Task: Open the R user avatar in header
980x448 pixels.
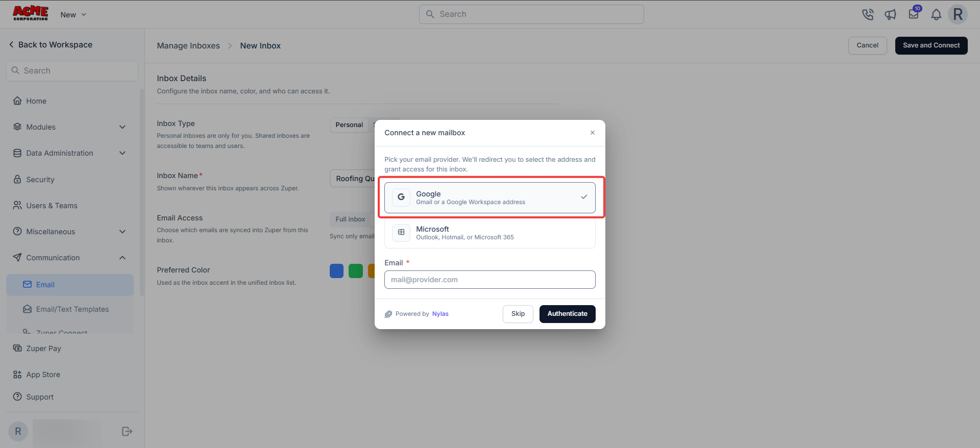Action: tap(958, 14)
